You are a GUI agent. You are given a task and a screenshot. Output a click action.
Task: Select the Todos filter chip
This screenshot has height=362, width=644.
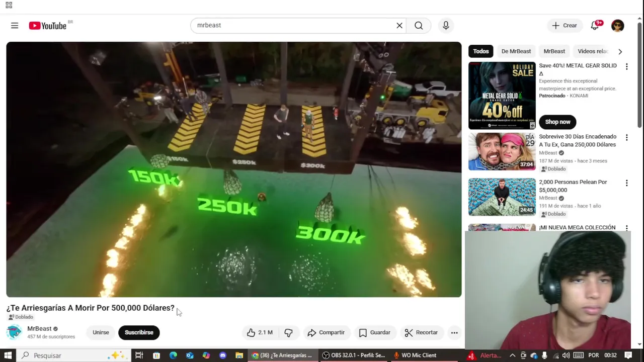480,51
